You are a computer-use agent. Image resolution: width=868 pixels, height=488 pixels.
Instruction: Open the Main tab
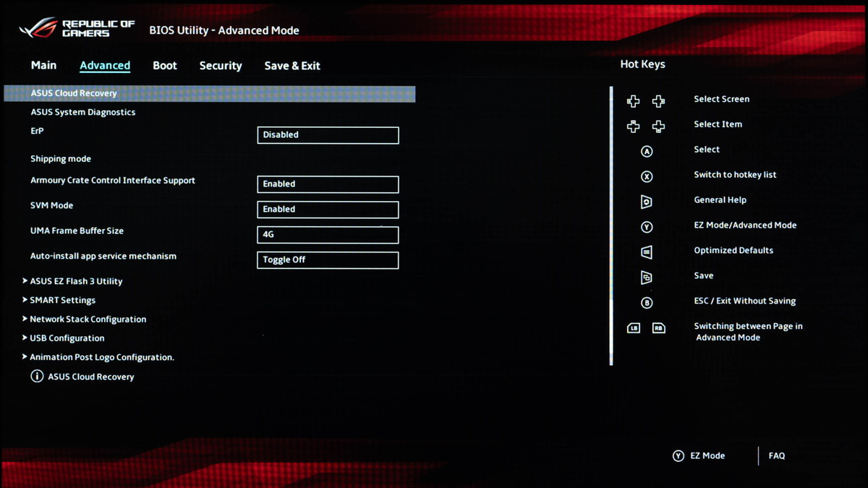pos(43,65)
